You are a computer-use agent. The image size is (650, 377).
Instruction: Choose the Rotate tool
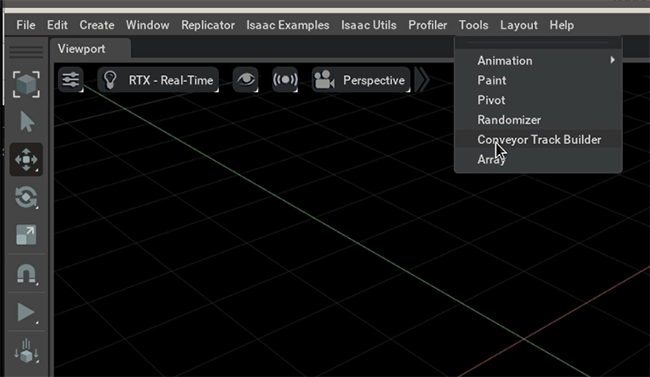pyautogui.click(x=26, y=197)
